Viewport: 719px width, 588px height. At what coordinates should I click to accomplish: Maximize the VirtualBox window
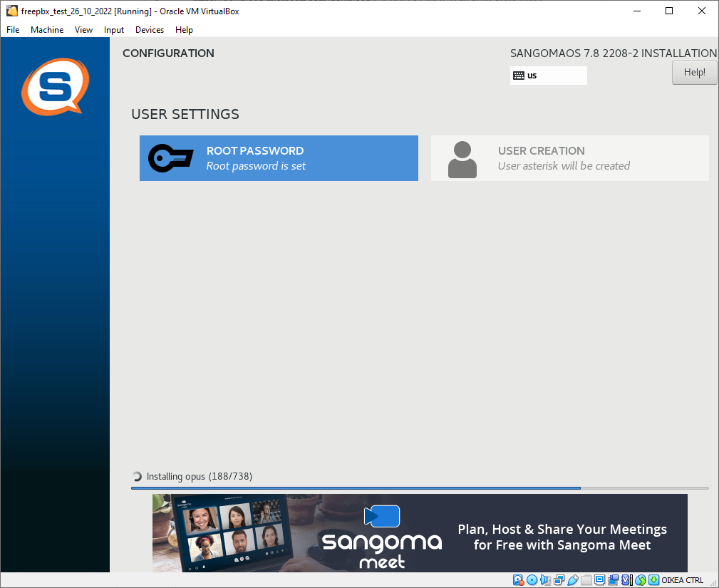coord(669,11)
